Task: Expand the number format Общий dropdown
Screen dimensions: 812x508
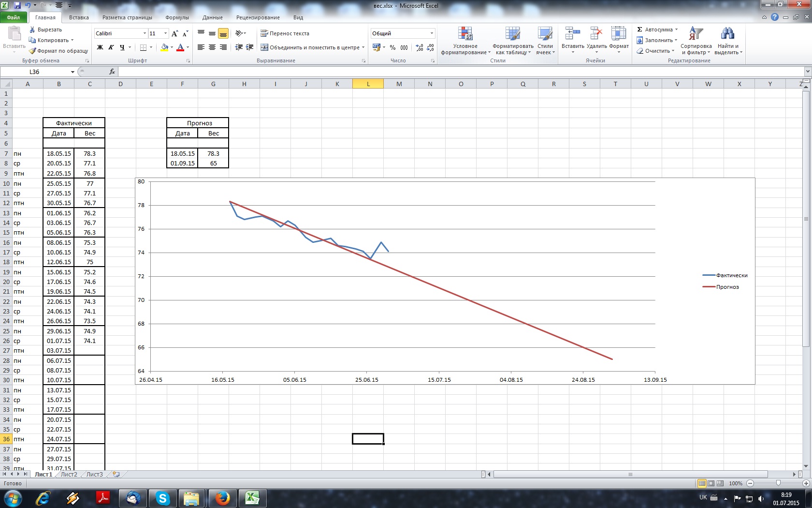Action: (x=432, y=33)
